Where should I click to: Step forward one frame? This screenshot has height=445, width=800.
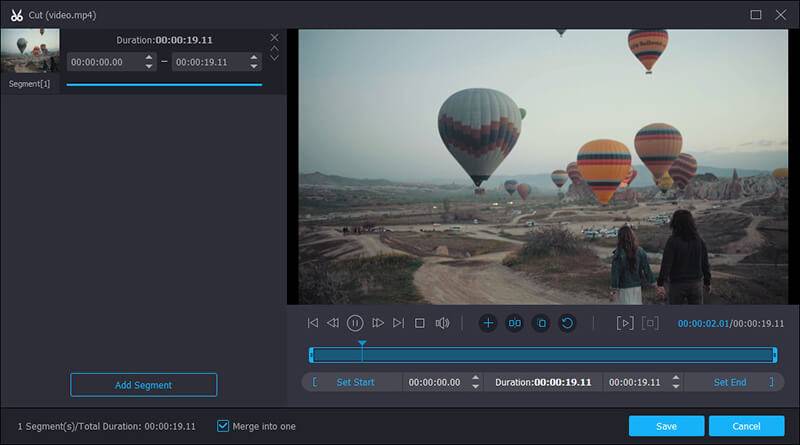click(x=378, y=323)
